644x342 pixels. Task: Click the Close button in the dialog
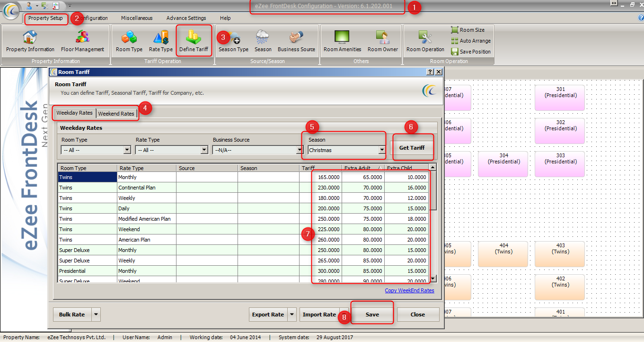(x=418, y=315)
